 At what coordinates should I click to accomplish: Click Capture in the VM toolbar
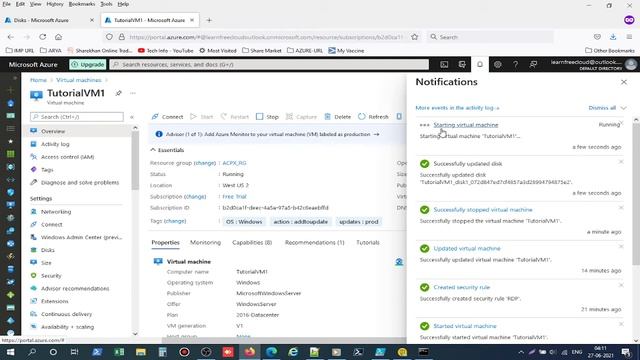(x=301, y=117)
